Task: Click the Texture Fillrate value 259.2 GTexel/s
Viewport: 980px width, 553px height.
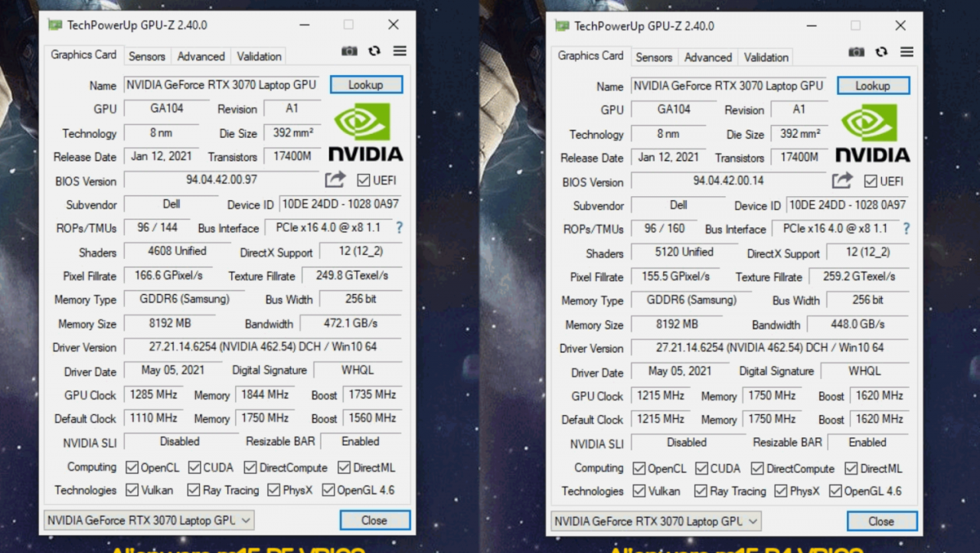Action: tap(859, 276)
